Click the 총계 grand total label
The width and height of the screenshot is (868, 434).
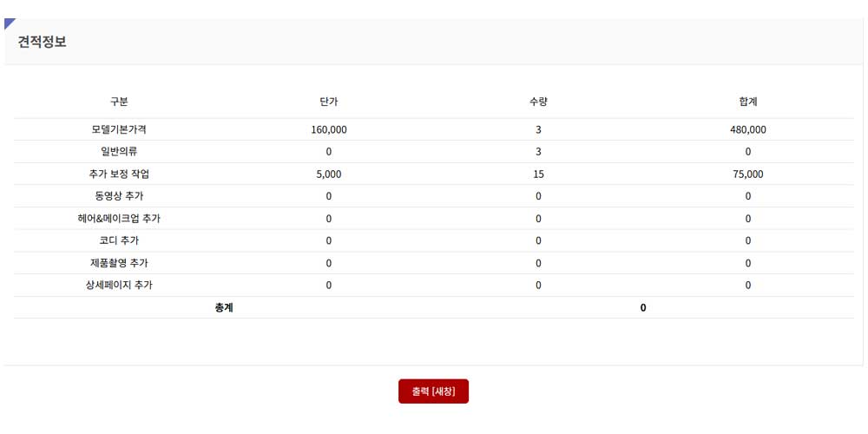click(224, 308)
